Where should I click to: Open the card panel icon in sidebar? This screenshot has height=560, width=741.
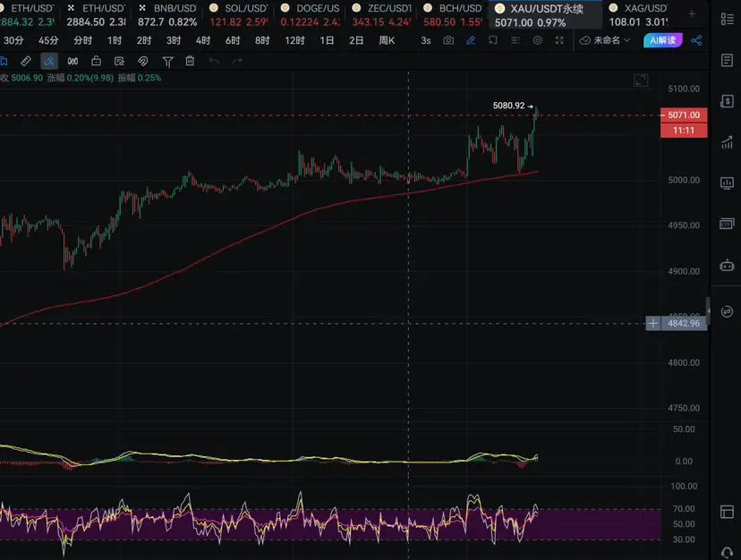tap(727, 224)
